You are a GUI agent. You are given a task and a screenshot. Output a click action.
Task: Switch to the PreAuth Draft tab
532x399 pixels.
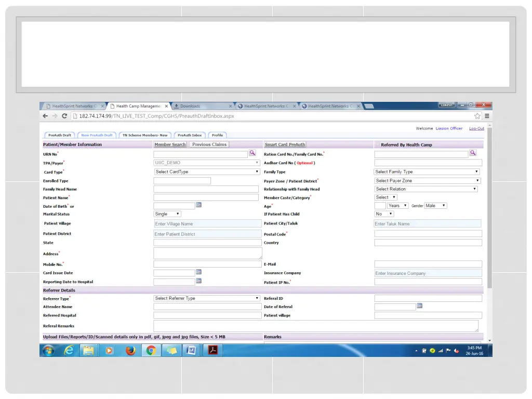60,135
